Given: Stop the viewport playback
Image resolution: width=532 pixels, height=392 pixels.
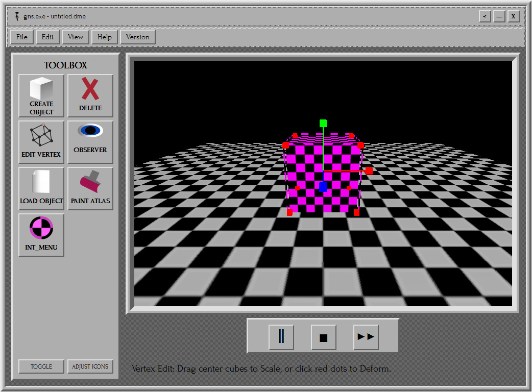Looking at the screenshot, I should tap(323, 336).
